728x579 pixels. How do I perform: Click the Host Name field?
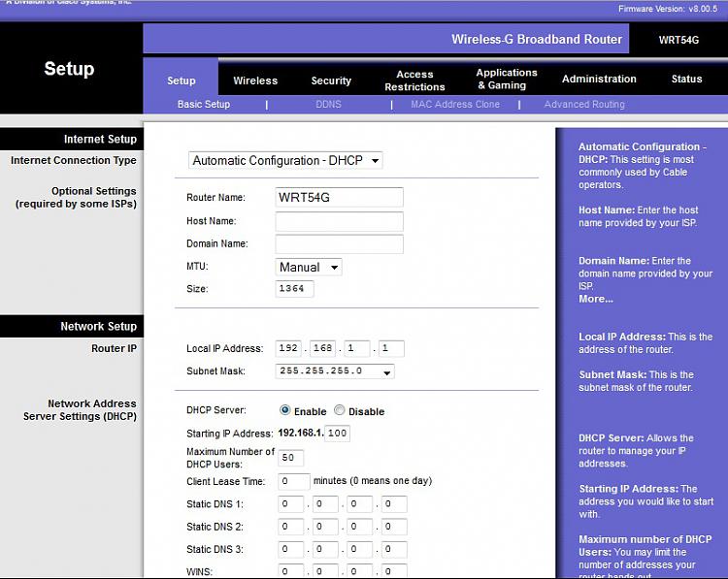(x=340, y=221)
